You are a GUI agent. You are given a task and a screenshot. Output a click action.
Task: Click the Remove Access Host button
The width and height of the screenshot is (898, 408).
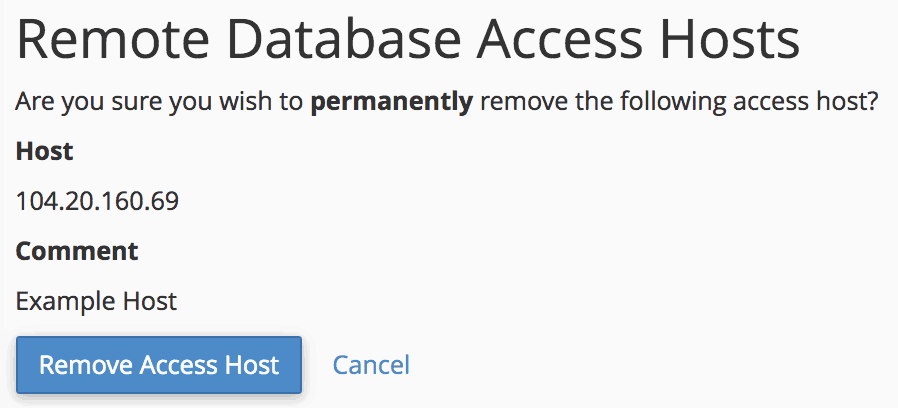[x=159, y=365]
